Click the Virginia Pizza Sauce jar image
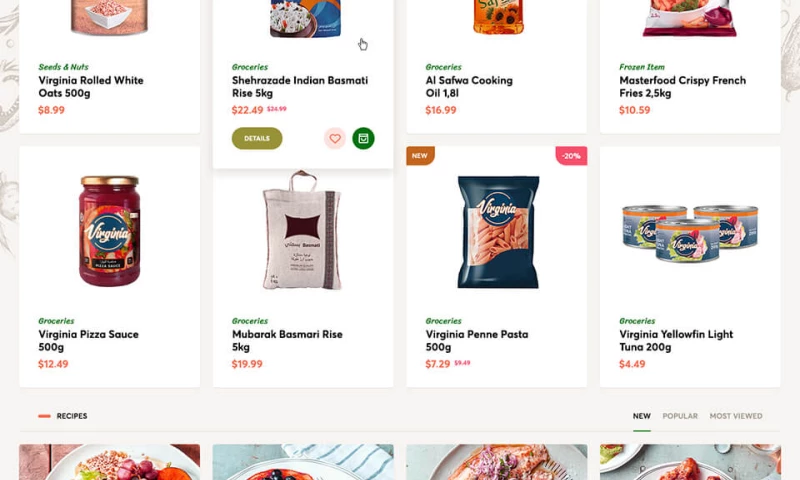 point(110,231)
